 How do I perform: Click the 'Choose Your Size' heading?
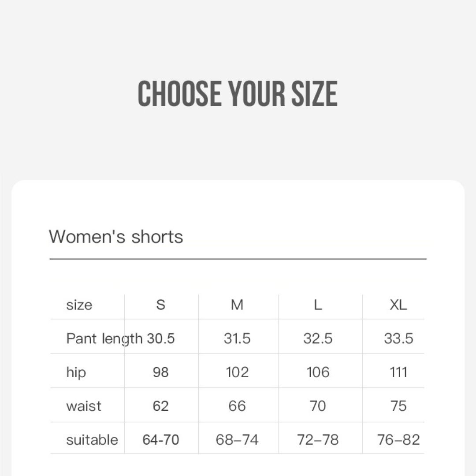coord(238,93)
